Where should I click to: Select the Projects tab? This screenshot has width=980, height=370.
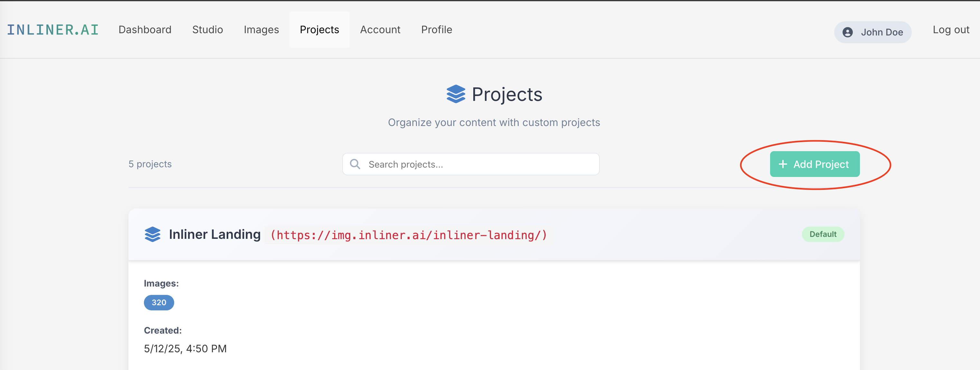[319, 30]
